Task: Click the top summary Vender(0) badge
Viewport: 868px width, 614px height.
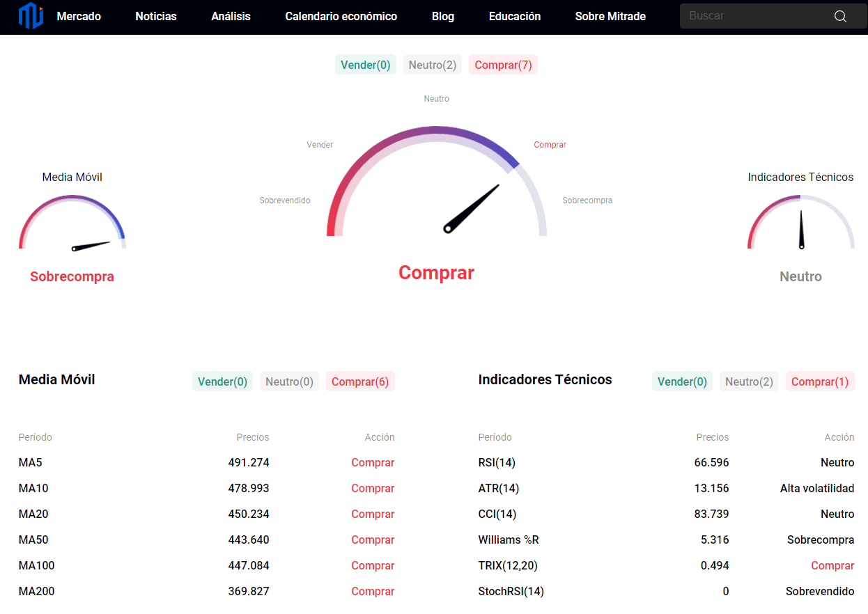Action: click(x=366, y=65)
